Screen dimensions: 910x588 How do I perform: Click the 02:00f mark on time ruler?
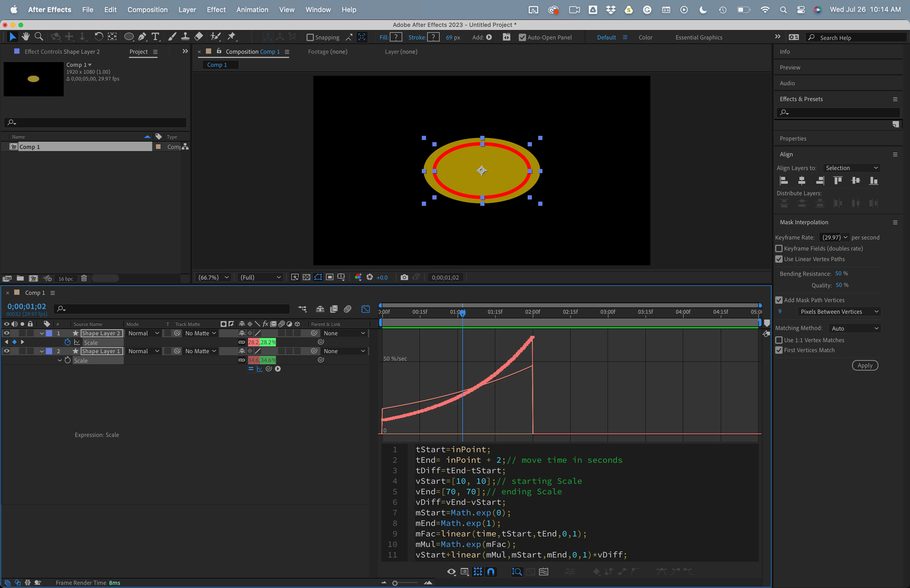point(532,312)
